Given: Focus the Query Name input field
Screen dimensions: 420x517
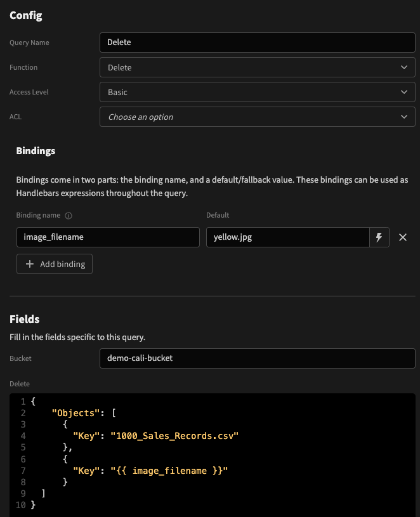Looking at the screenshot, I should pos(257,43).
